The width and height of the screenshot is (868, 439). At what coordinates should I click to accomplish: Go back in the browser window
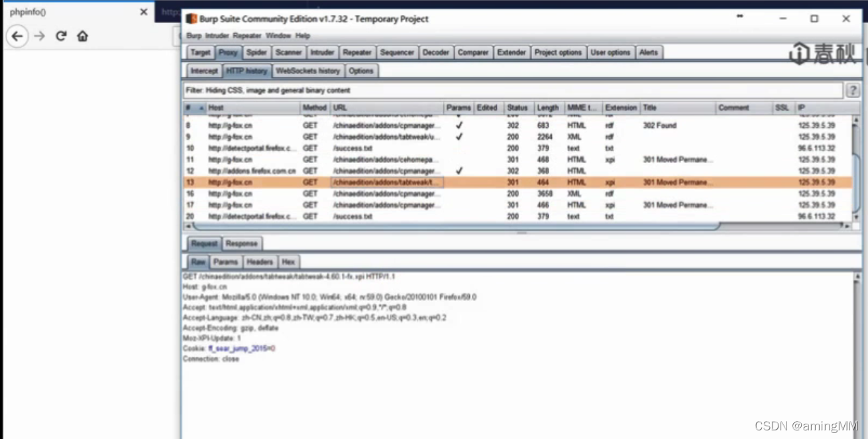17,36
